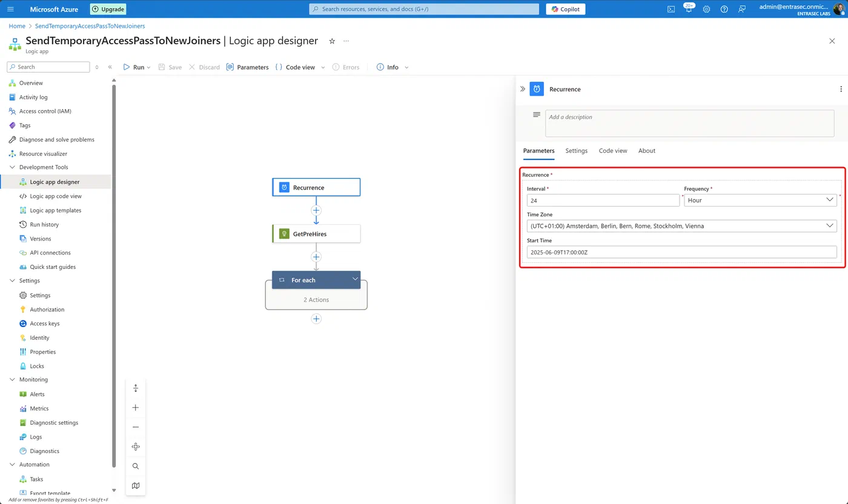
Task: Open the Frequency dropdown showing Hour
Action: 760,200
